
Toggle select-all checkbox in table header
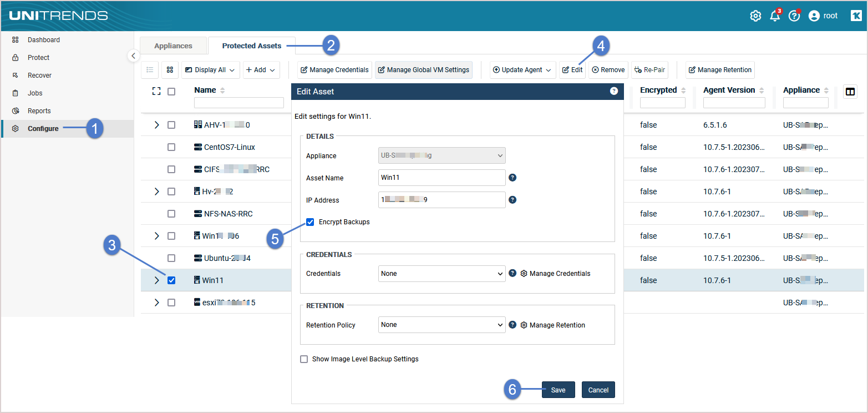(171, 92)
